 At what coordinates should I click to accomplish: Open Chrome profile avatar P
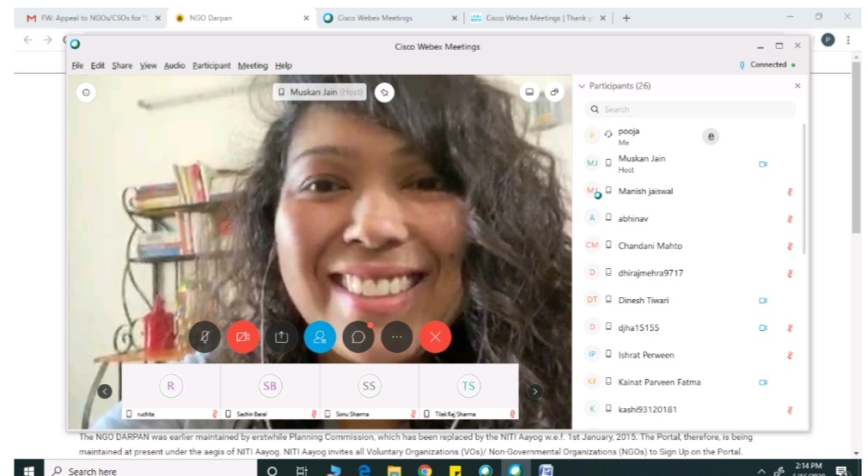click(828, 40)
